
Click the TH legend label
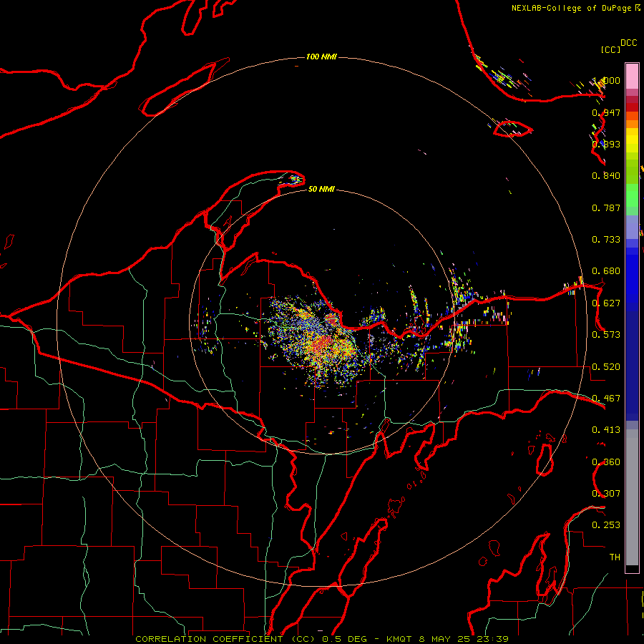point(615,557)
